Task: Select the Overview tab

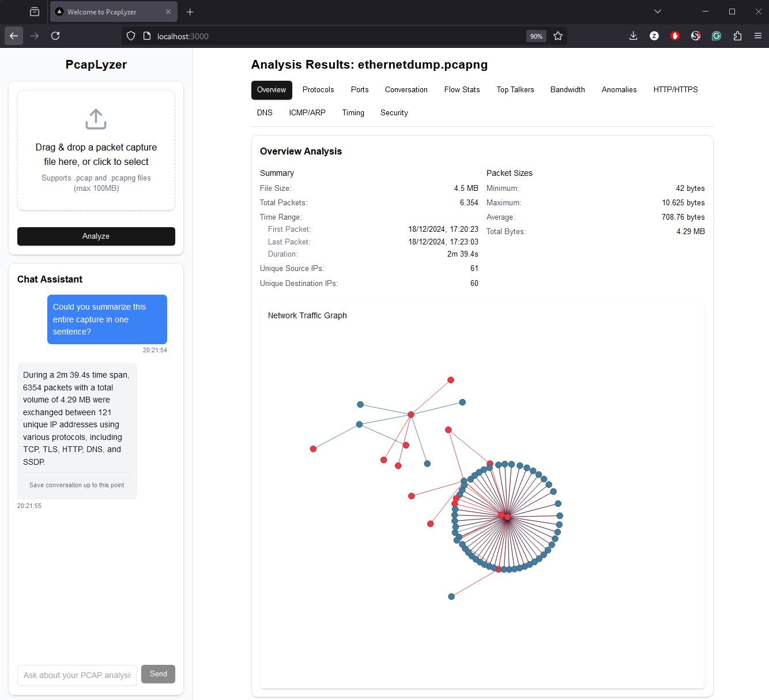Action: (x=272, y=90)
